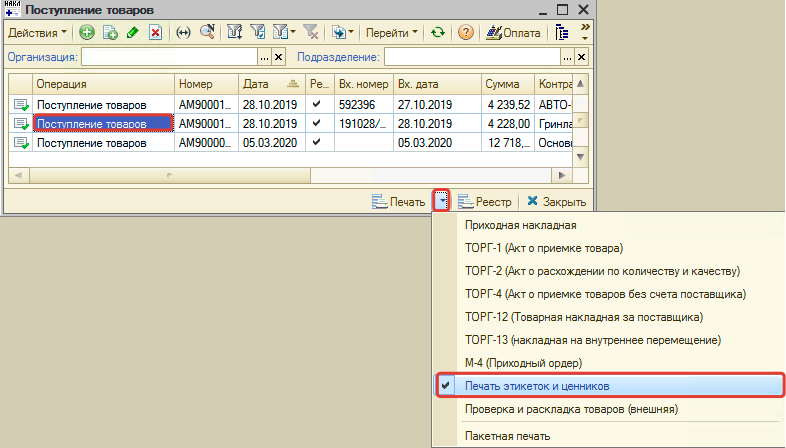Click the table scroll down arrow
Screen dimensions: 786x448
580,157
